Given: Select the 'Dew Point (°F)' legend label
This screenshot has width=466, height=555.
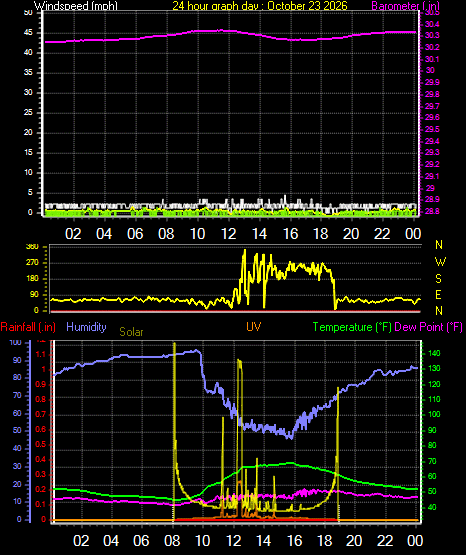Looking at the screenshot, I should click(428, 327).
